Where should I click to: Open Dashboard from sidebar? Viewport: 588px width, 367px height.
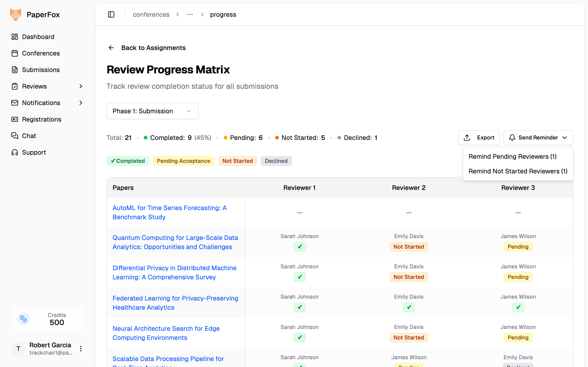[38, 37]
